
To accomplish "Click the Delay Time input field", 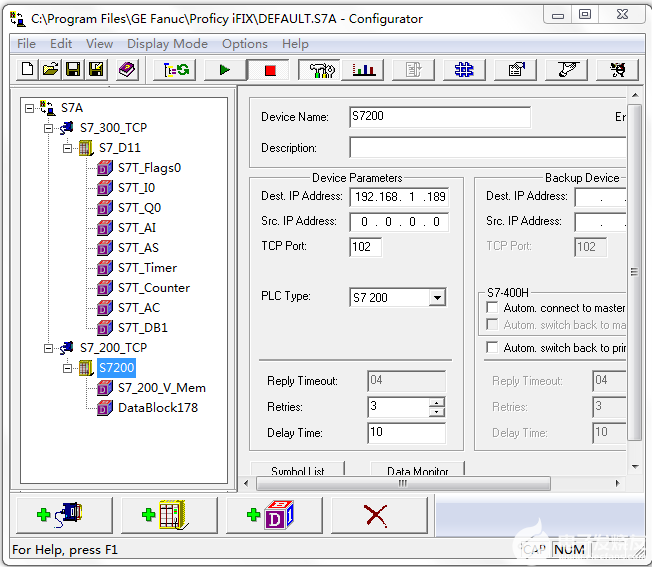I will pyautogui.click(x=406, y=432).
